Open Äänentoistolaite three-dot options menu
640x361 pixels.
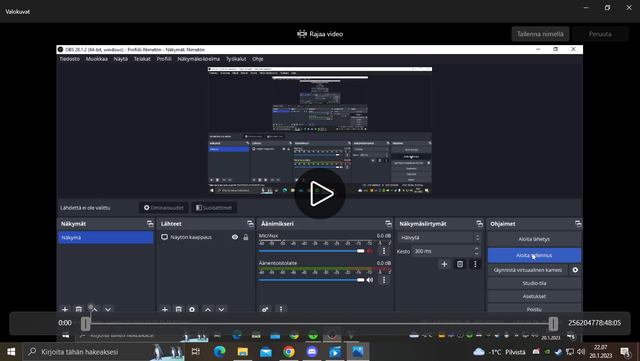[x=384, y=280]
